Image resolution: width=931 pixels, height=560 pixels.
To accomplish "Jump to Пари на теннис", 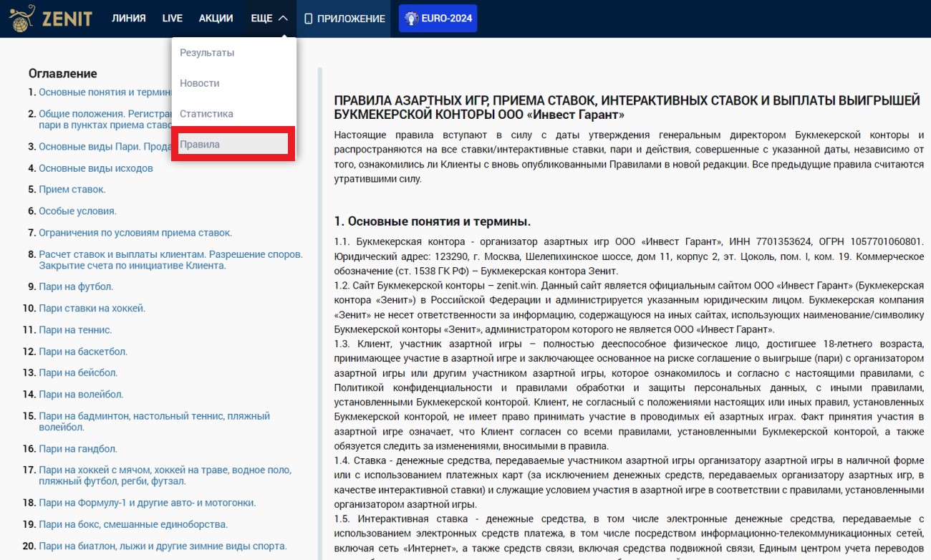I will tap(75, 330).
